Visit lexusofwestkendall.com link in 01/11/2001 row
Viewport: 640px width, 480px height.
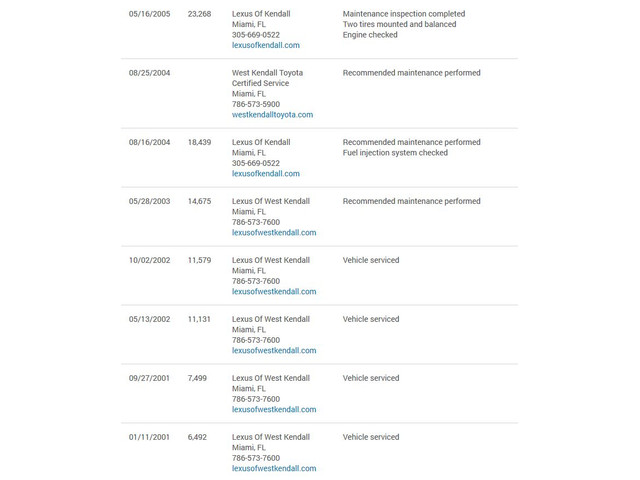point(274,469)
